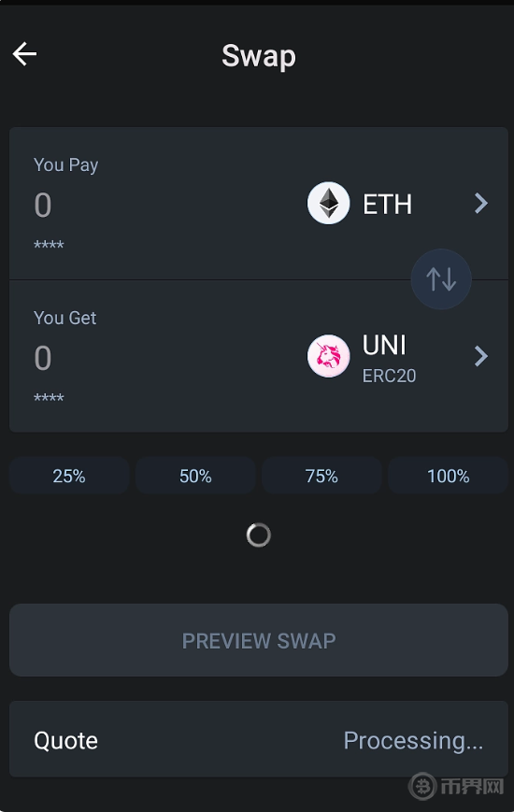The width and height of the screenshot is (514, 812).
Task: Click the Quote row
Action: point(259,739)
